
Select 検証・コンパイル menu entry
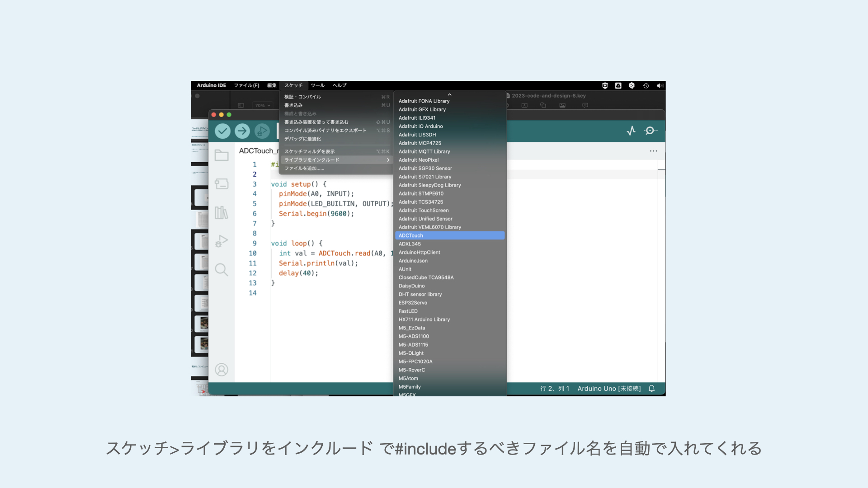pyautogui.click(x=302, y=97)
